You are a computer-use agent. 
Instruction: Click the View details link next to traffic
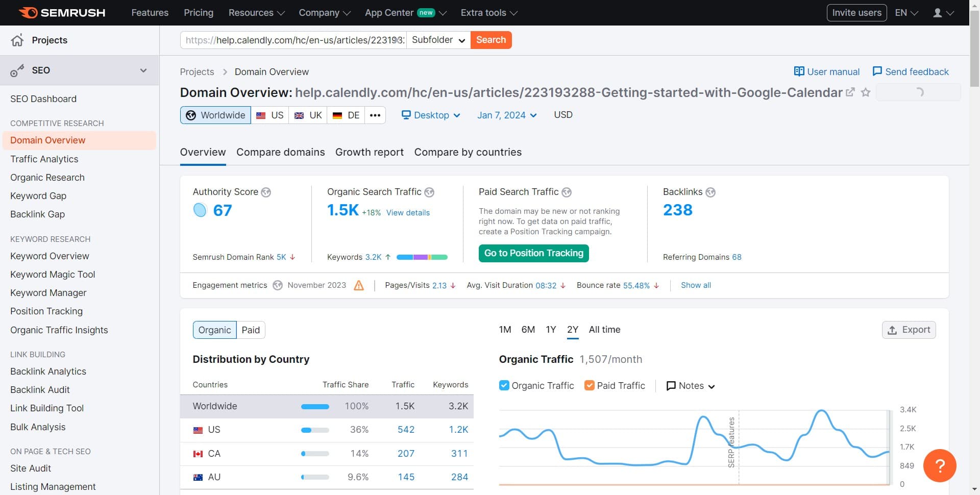tap(408, 213)
